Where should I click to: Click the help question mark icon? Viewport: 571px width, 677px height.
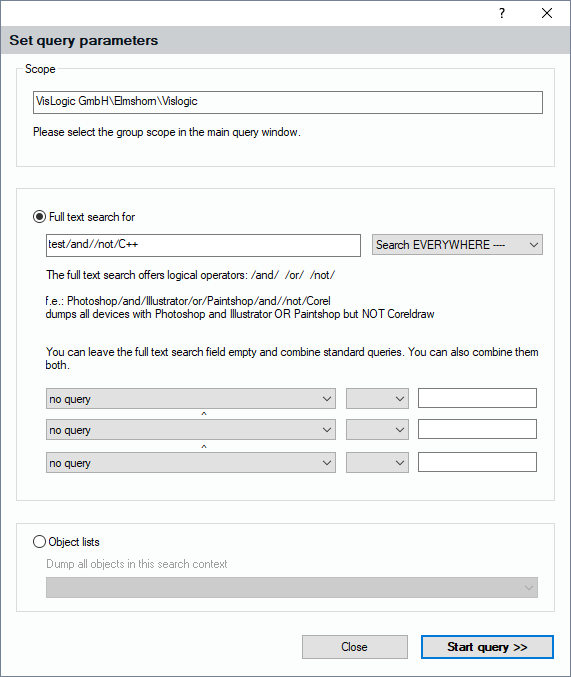(x=502, y=13)
